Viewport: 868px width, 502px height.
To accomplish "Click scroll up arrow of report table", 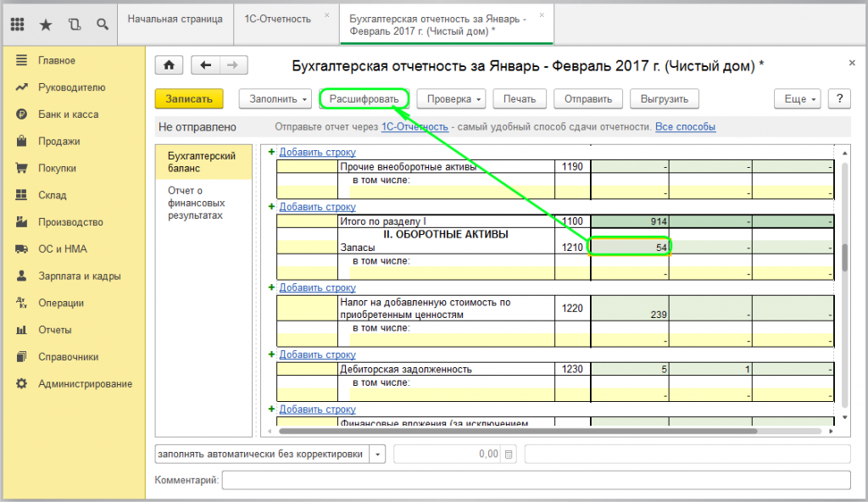I will (x=845, y=153).
